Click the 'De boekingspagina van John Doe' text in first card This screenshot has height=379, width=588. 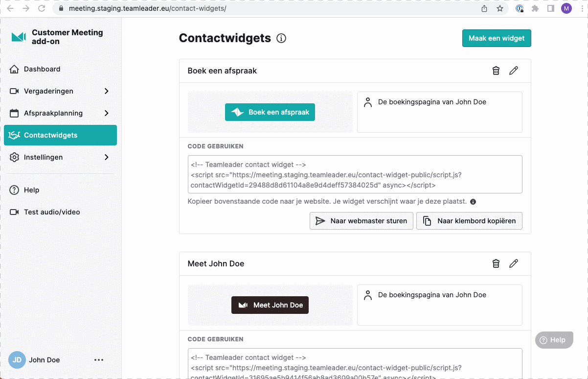pyautogui.click(x=432, y=102)
